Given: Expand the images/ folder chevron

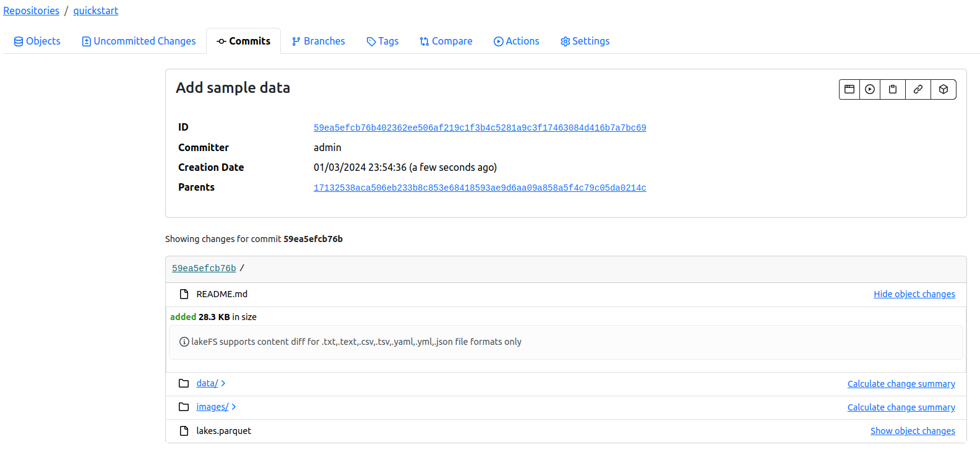Looking at the screenshot, I should pyautogui.click(x=234, y=407).
